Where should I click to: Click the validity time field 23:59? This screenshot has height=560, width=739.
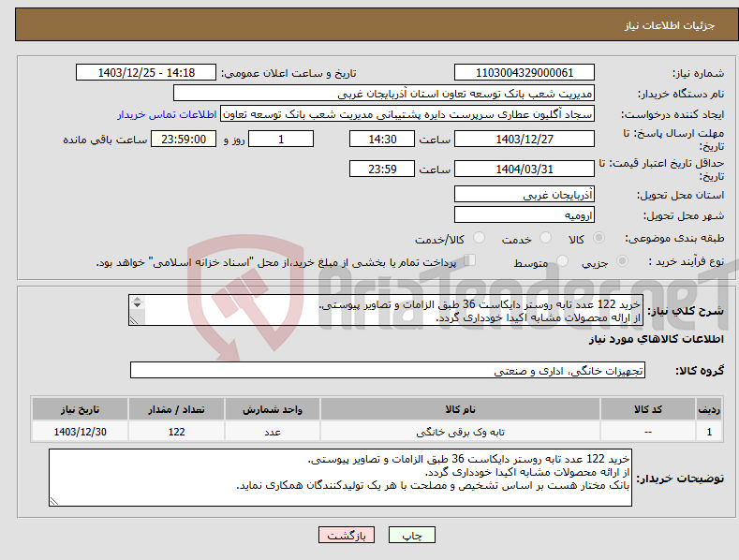pos(382,169)
